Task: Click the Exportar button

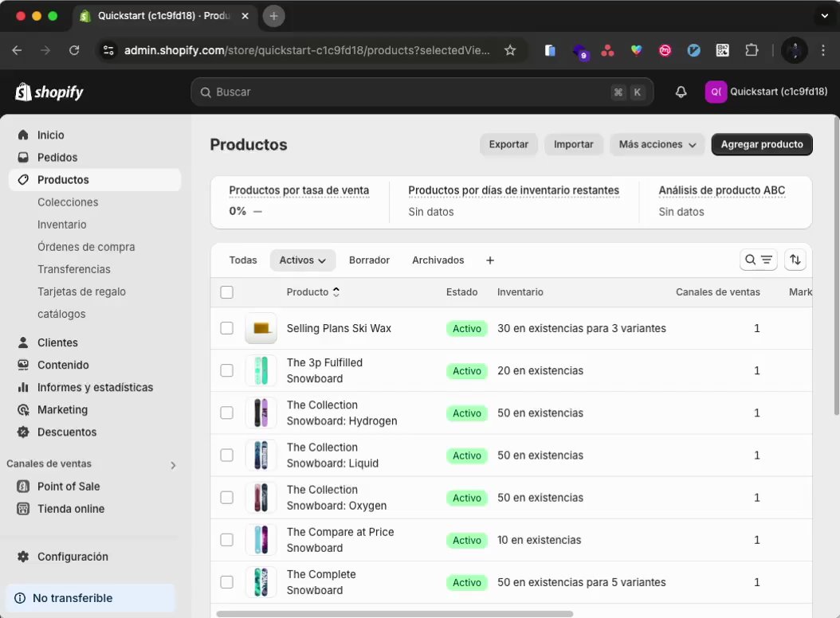Action: coord(508,144)
